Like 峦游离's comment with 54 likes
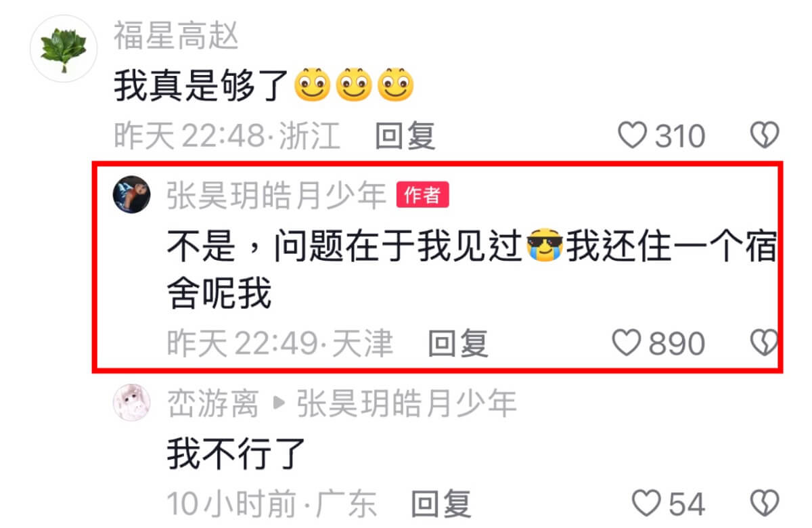Screen dimensions: 812x528 pyautogui.click(x=646, y=504)
